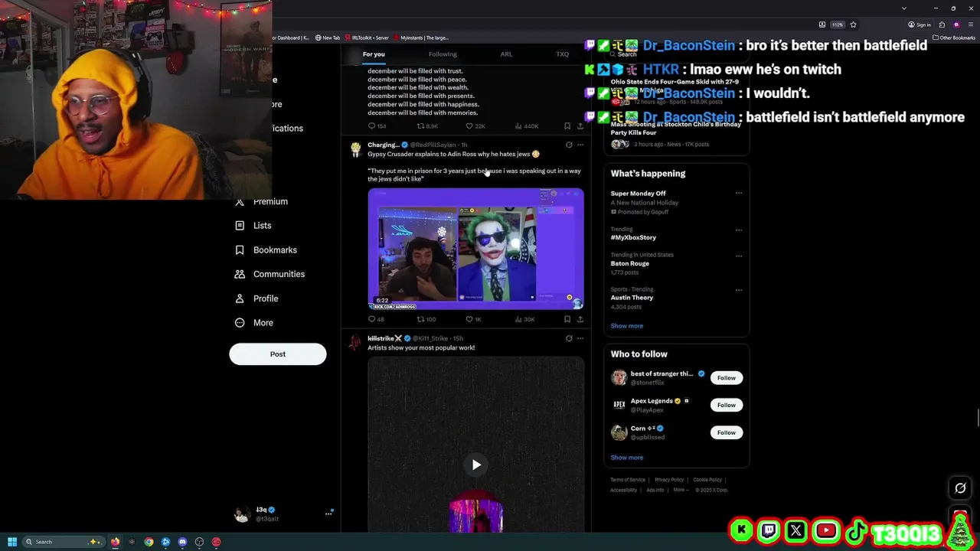Image resolution: width=980 pixels, height=551 pixels.
Task: Open OBS Studio from the taskbar
Action: [x=199, y=542]
